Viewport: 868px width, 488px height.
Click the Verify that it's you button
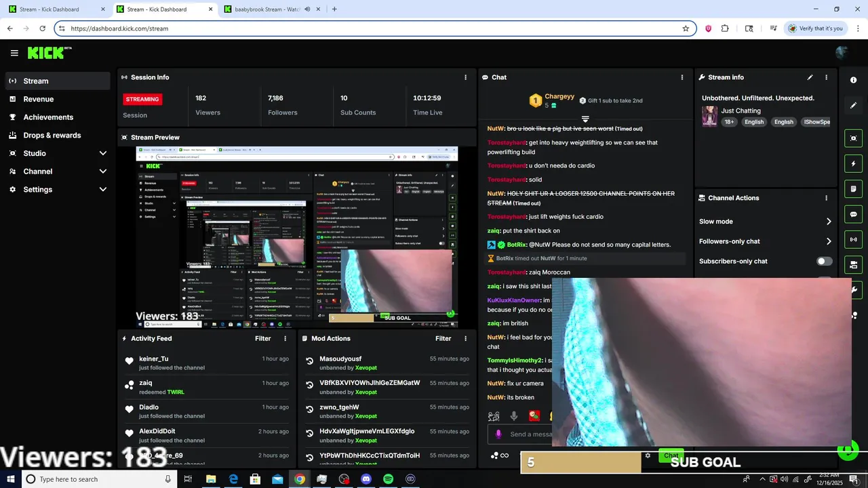(x=815, y=28)
